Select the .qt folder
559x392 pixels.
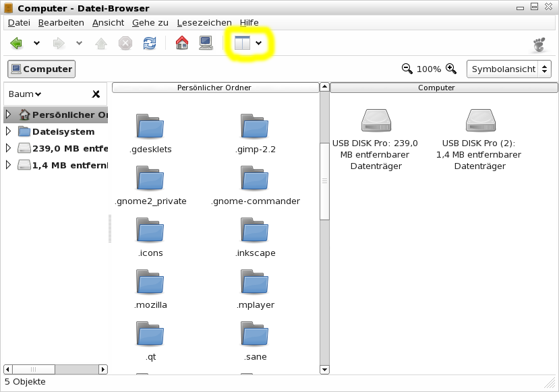[150, 341]
